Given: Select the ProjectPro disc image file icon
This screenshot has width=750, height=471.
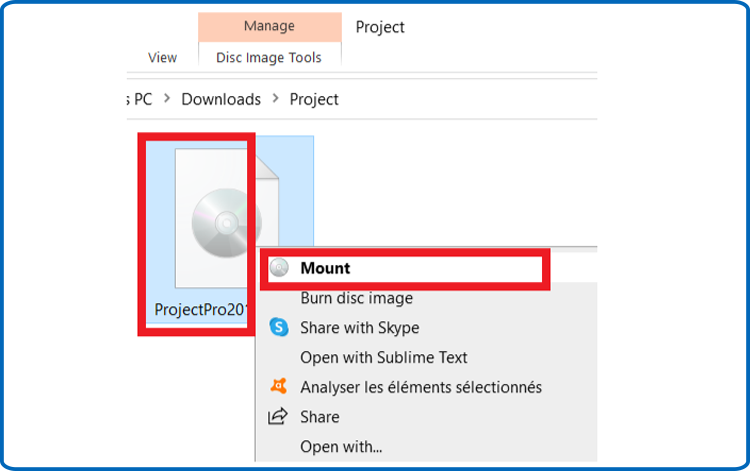Looking at the screenshot, I should point(226,218).
